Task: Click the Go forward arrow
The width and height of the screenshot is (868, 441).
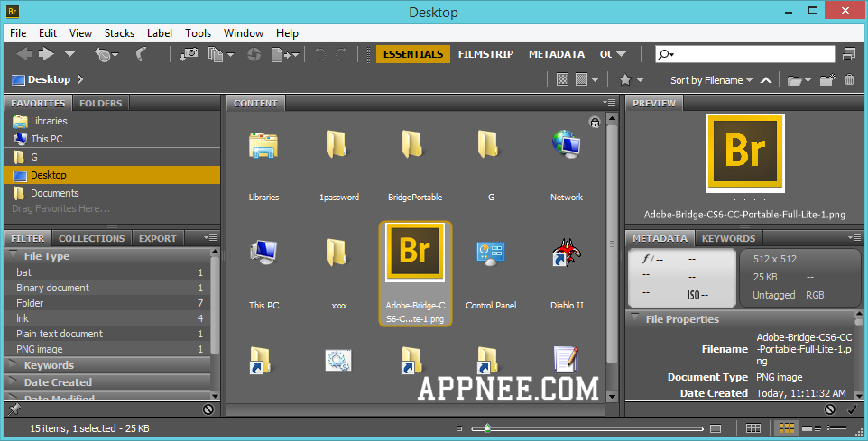Action: (47, 54)
